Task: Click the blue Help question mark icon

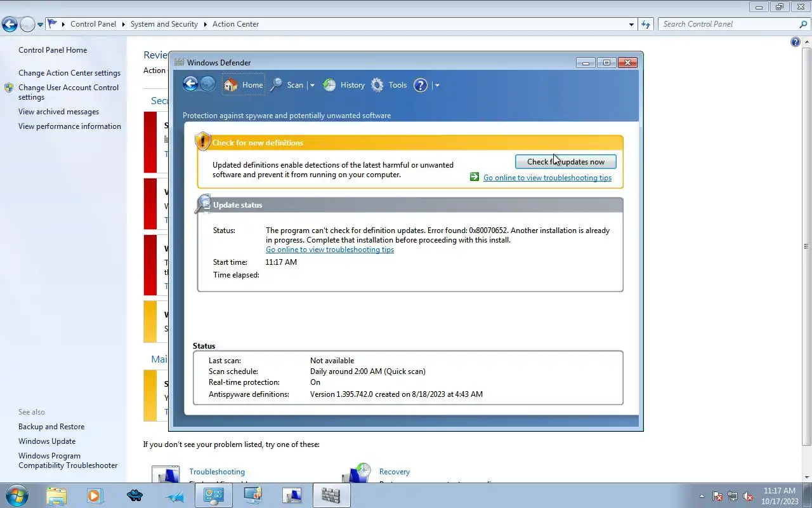Action: click(421, 85)
